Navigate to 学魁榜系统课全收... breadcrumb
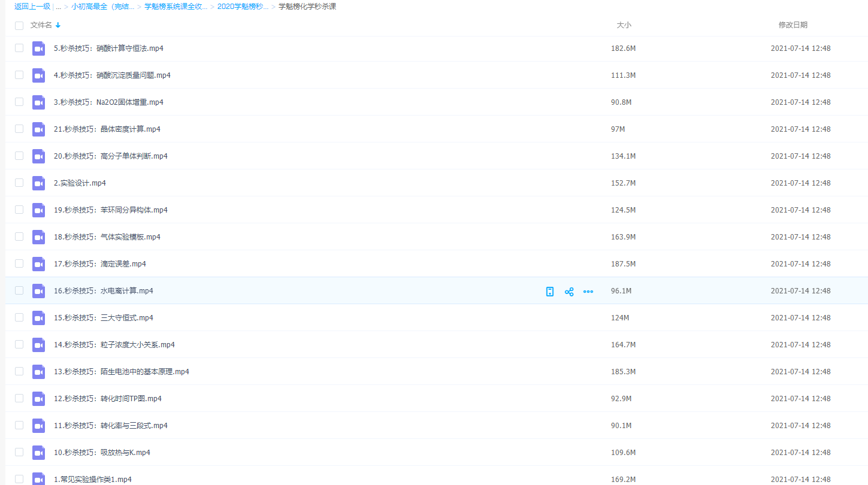The width and height of the screenshot is (868, 485). pyautogui.click(x=176, y=7)
